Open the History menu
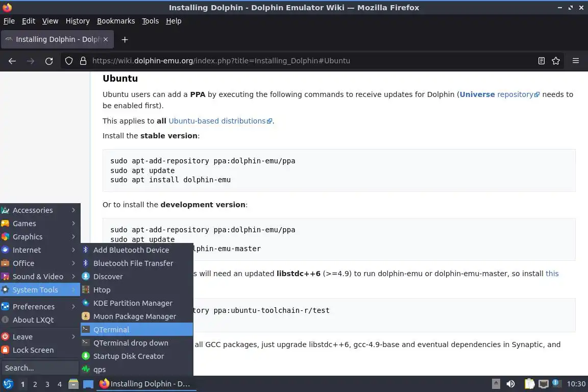Viewport: 588px width, 392px height. 78,21
